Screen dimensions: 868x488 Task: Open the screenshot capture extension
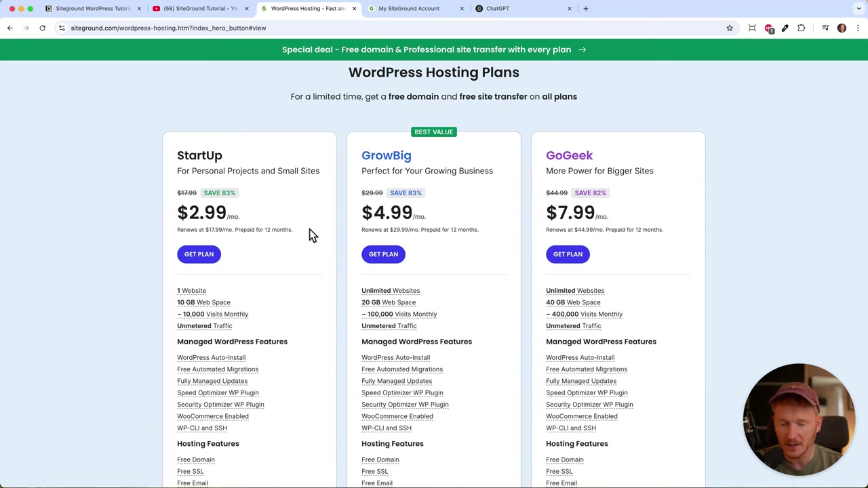(x=752, y=28)
